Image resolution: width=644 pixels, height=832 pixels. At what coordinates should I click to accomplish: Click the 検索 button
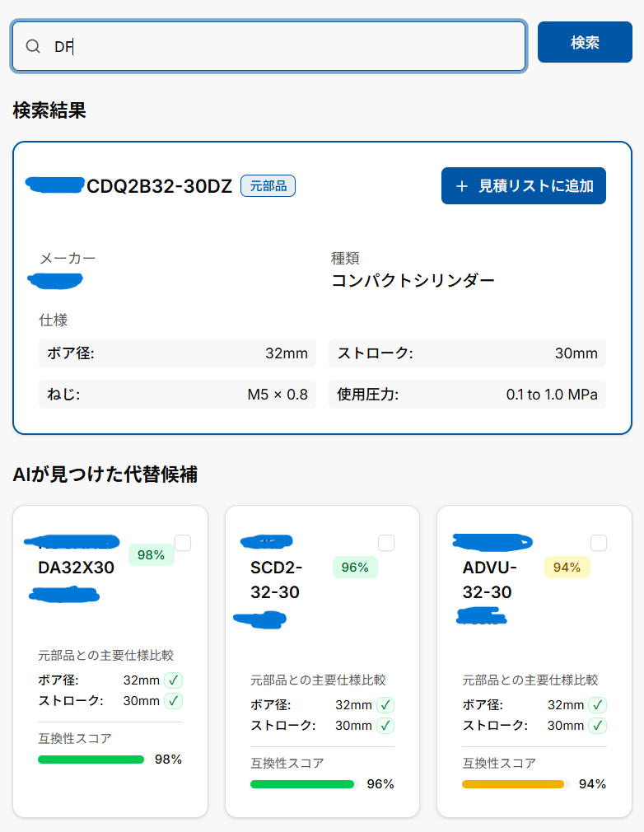click(585, 42)
